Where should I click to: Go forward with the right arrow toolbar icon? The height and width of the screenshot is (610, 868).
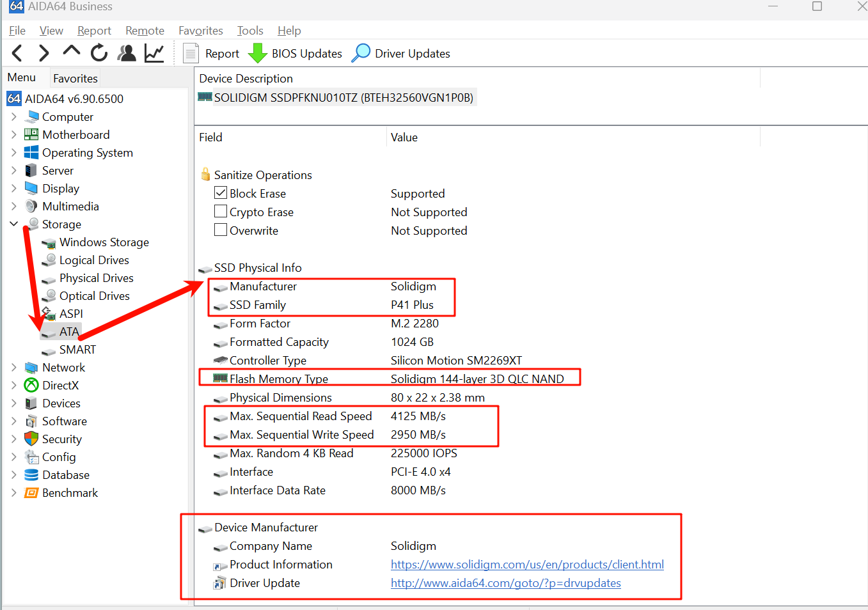coord(43,53)
